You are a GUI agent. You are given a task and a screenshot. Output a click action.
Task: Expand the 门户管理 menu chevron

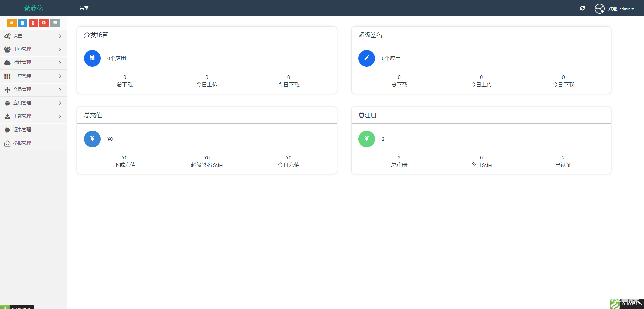(x=60, y=76)
